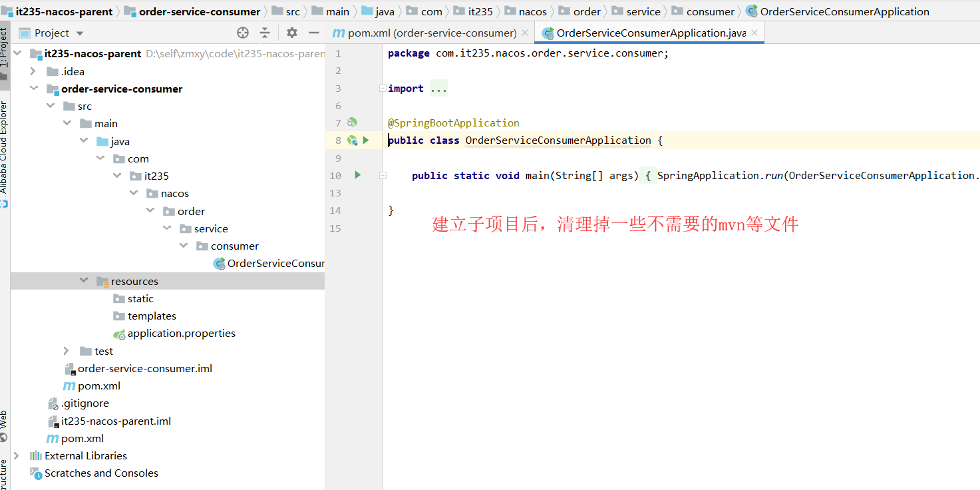The width and height of the screenshot is (980, 490).
Task: Select the root pom.xml Maven icon
Action: click(x=53, y=438)
